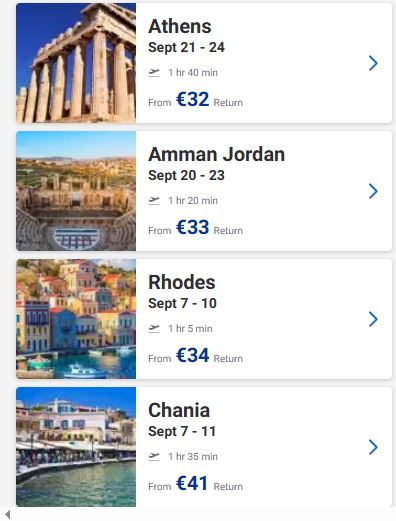Screen dimensions: 396x521
Task: Select the Amman Jordan destination title
Action: pyautogui.click(x=216, y=154)
